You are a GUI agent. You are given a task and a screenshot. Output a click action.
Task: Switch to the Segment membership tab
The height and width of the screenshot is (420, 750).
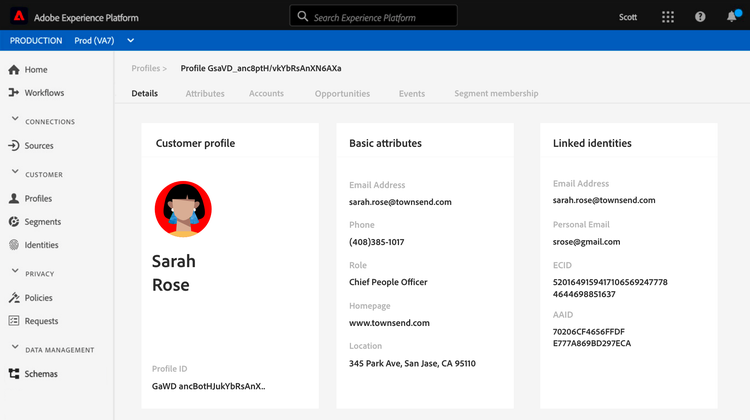point(496,94)
